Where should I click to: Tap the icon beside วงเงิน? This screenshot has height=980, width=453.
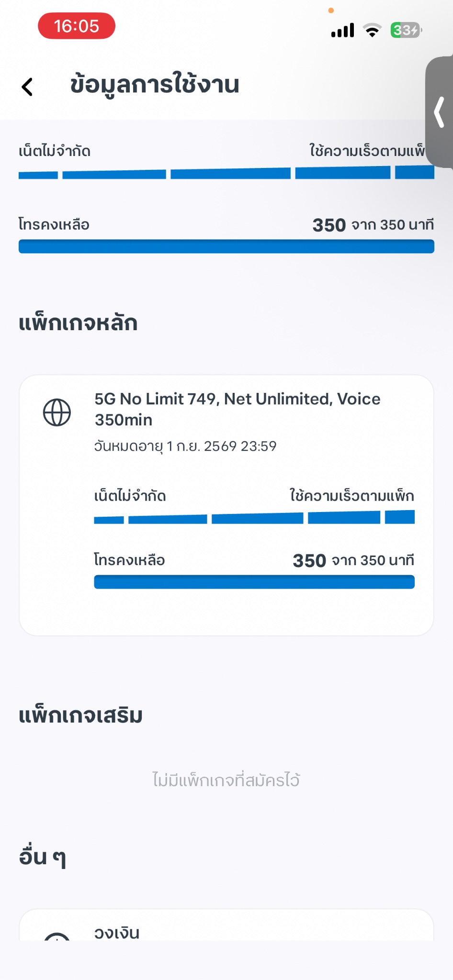(57, 936)
